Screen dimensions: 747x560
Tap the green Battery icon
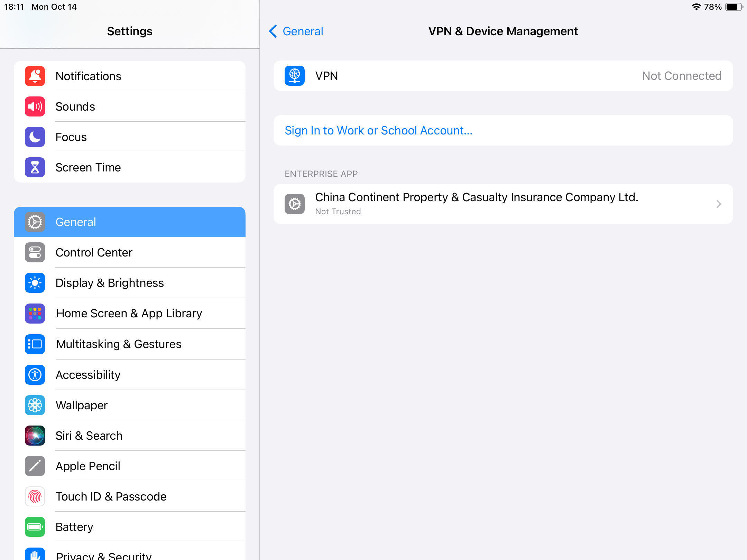pyautogui.click(x=35, y=527)
